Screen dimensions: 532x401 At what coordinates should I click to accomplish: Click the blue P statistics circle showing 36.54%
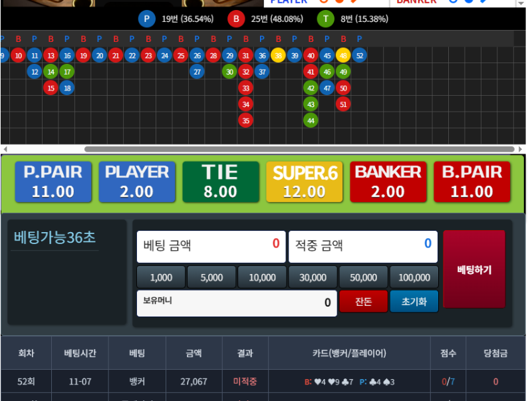146,19
